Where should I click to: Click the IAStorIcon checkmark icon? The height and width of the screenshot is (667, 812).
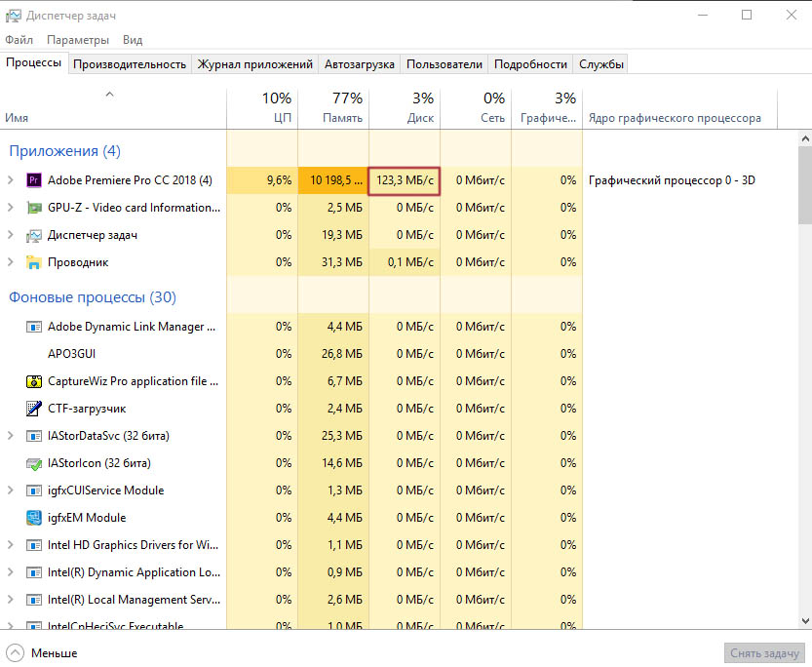tap(34, 463)
